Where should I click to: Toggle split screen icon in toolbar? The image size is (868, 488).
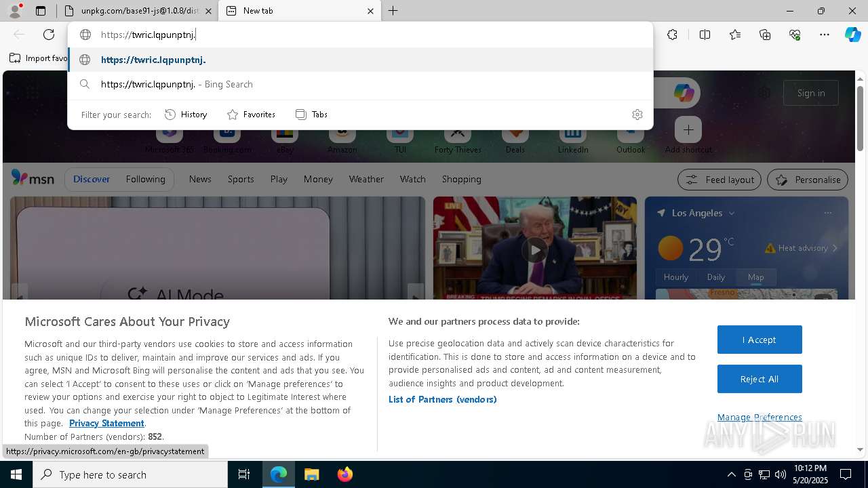tap(705, 35)
